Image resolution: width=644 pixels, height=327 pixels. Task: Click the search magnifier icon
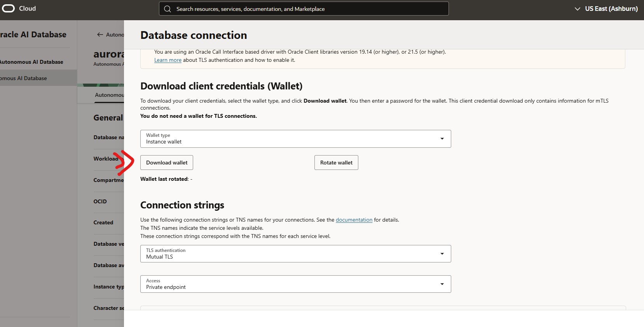pos(168,9)
